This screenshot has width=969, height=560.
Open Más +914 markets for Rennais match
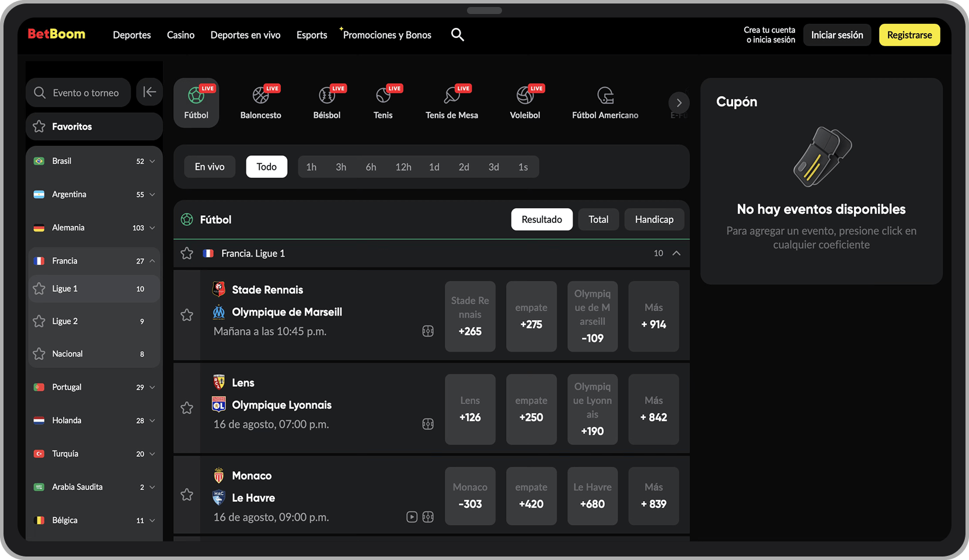654,316
